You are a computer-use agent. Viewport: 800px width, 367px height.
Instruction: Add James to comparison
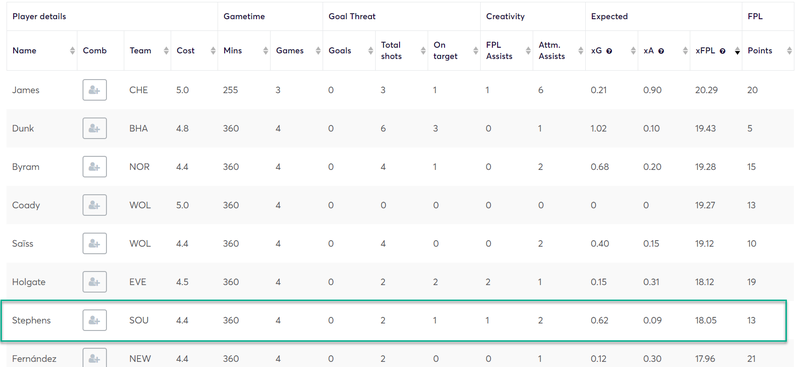94,90
